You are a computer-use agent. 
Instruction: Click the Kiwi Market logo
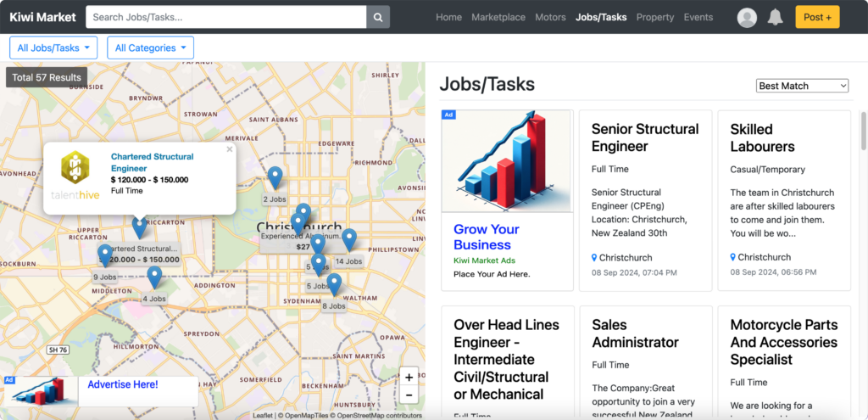[x=42, y=17]
